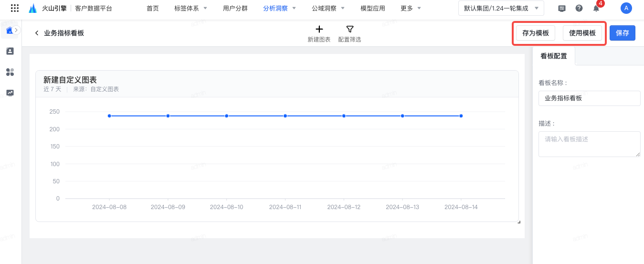The image size is (644, 264).
Task: Click the 新建图表 plus icon
Action: 319,30
